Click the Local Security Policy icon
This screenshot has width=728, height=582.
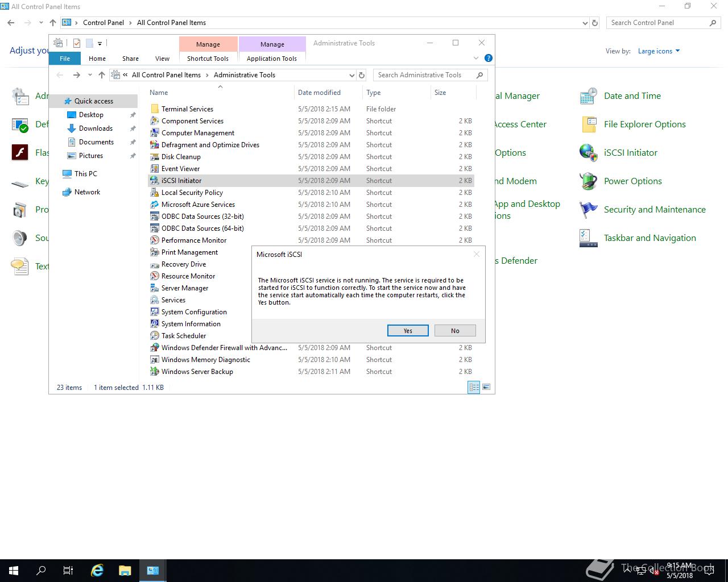[154, 193]
